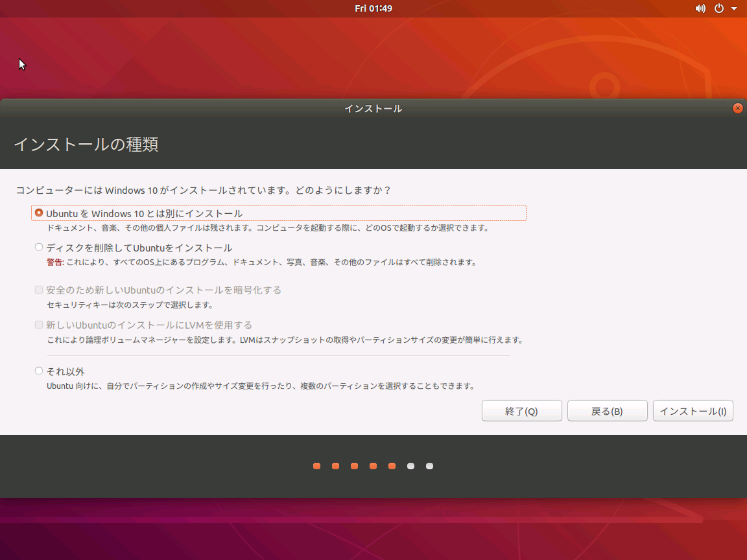The image size is (747, 560).
Task: Choose erase disk and install Ubuntu radio
Action: tap(39, 247)
